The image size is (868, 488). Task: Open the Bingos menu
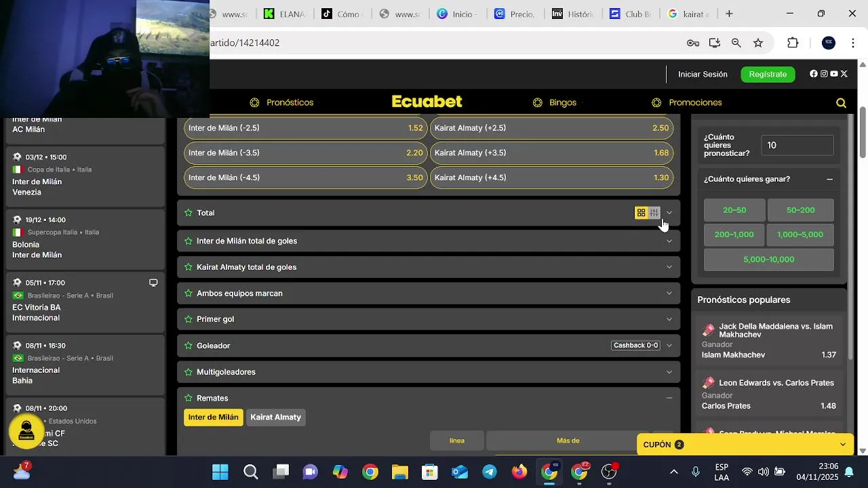point(554,103)
